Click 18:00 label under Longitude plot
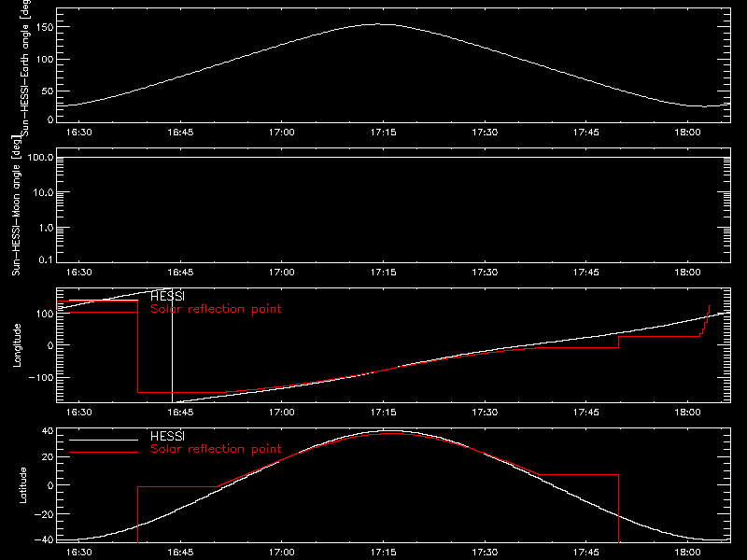The width and height of the screenshot is (747, 560). [x=688, y=413]
